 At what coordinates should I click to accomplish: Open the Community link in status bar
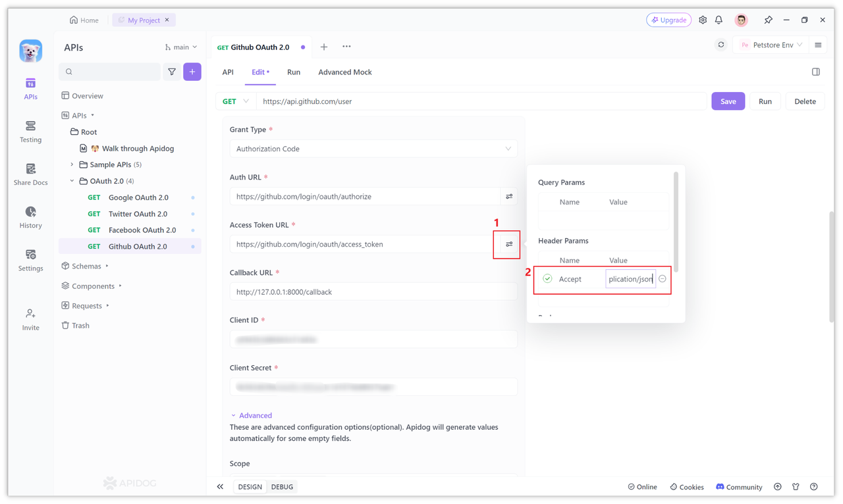[x=739, y=487]
